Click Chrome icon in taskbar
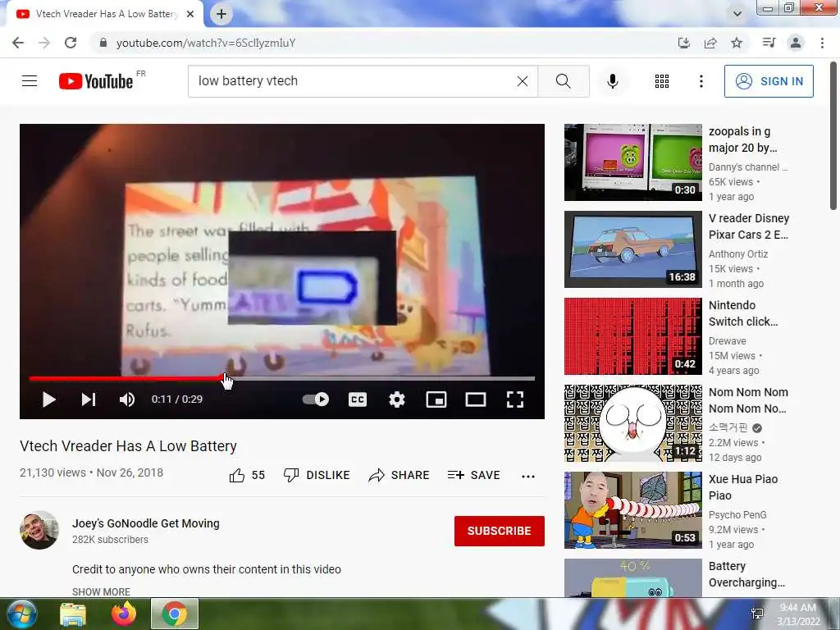Viewport: 840px width, 630px height. pos(175,614)
